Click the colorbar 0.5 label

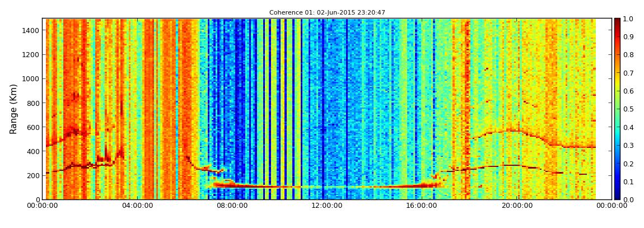pyautogui.click(x=628, y=109)
